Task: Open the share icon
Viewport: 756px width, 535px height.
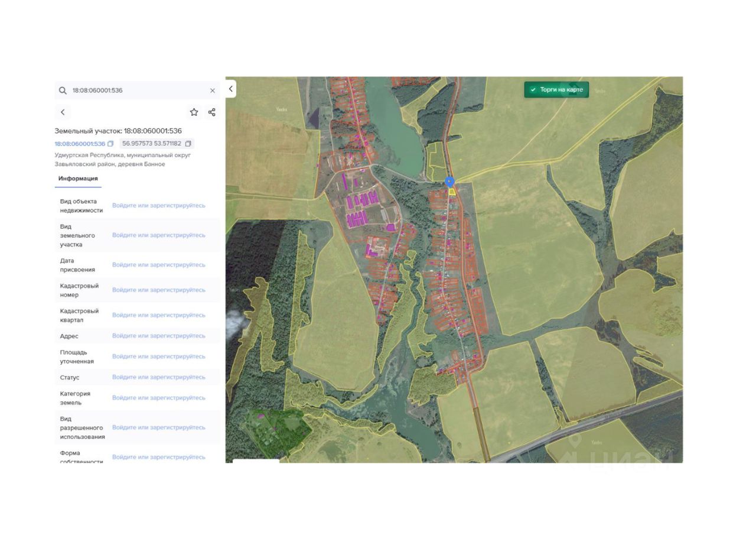Action: point(212,112)
